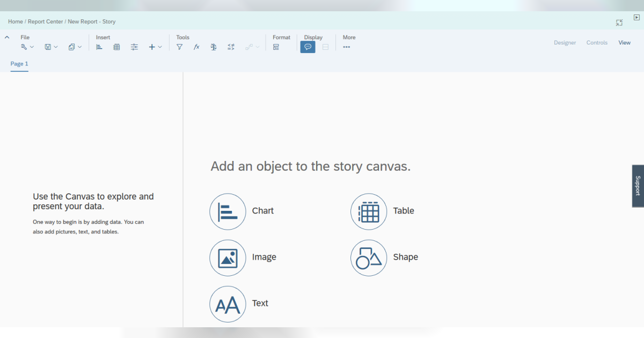Open the formula (fx) tool

point(196,47)
